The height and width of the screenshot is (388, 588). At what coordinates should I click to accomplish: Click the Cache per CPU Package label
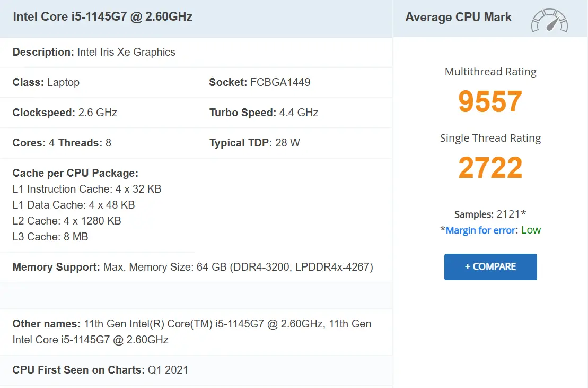point(75,173)
